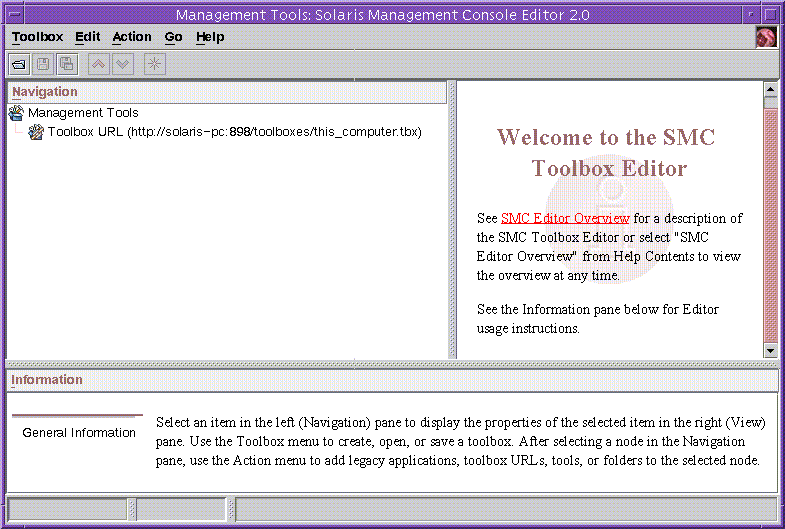Click the Save As toolbar icon

coord(67,64)
